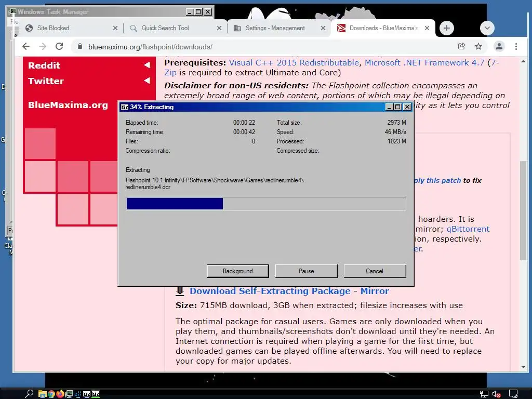The image size is (532, 399).
Task: Open the browser profile menu
Action: point(499,46)
